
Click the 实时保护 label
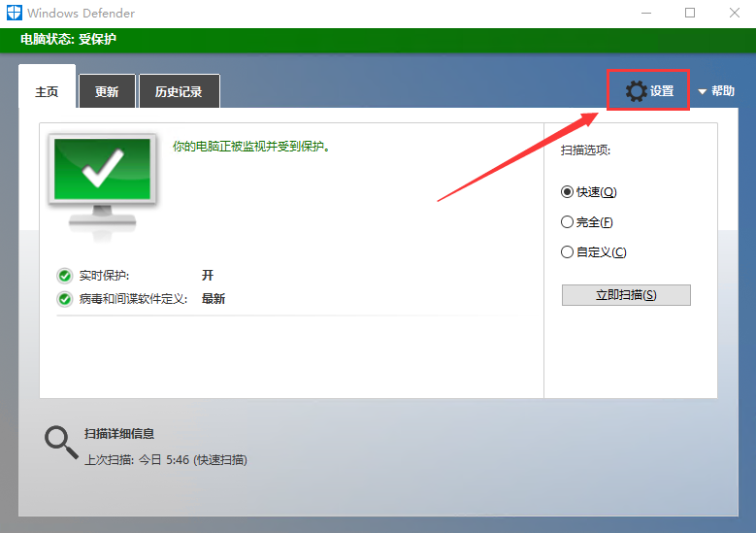[104, 276]
